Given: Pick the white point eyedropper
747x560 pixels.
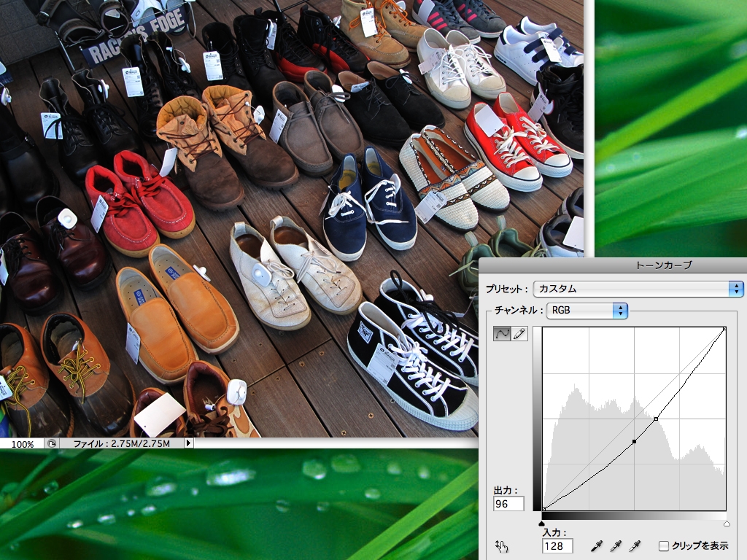Looking at the screenshot, I should 635,546.
